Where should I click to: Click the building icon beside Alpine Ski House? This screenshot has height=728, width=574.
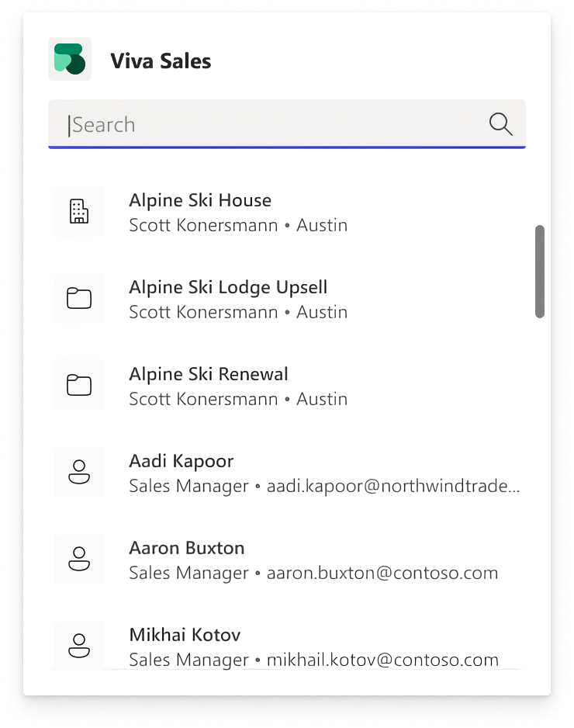tap(79, 211)
